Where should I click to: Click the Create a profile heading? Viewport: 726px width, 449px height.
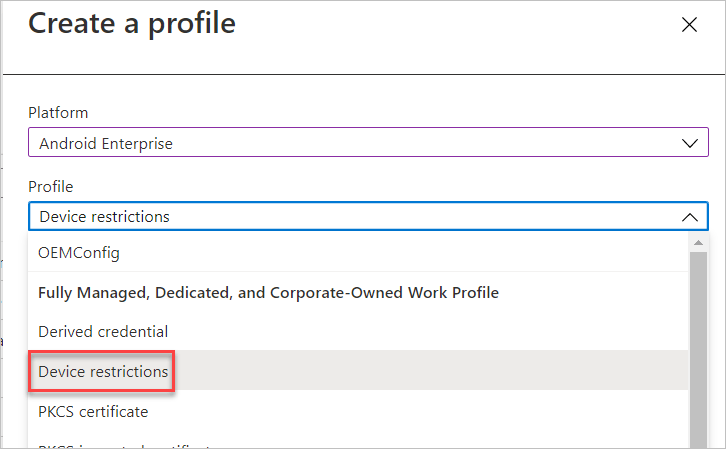click(132, 24)
